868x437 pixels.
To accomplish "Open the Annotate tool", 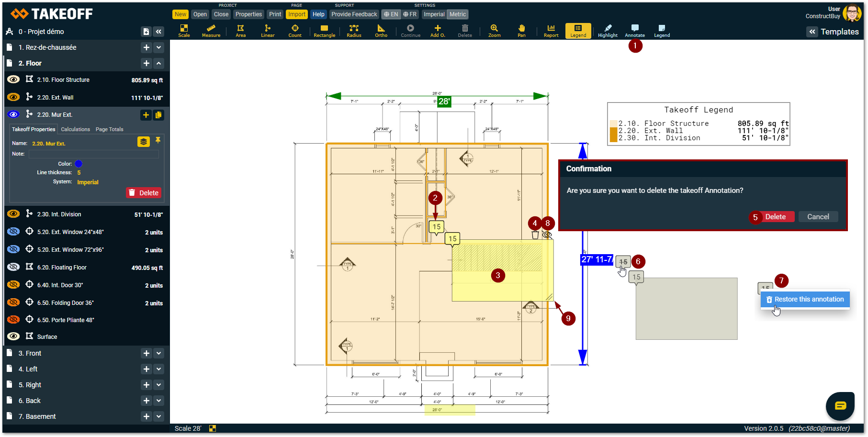I will tap(635, 31).
